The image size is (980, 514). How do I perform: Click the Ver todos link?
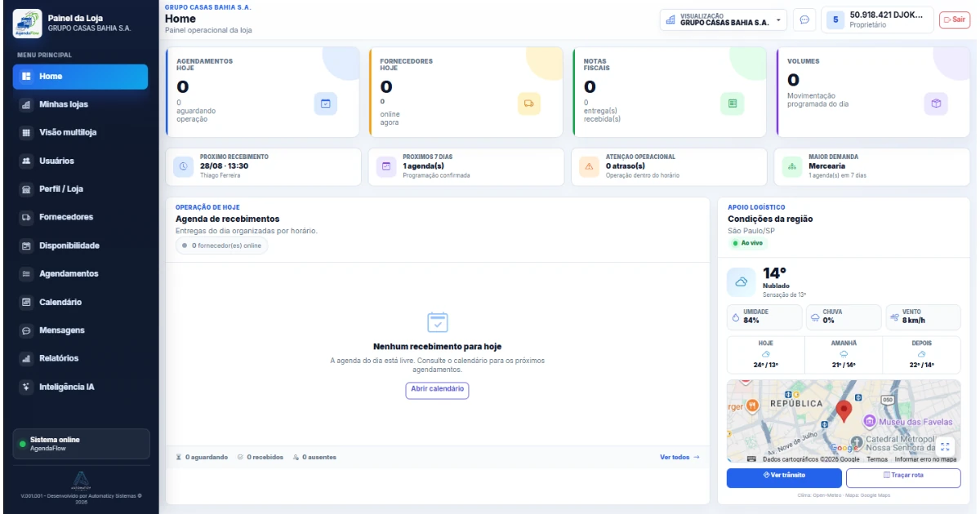tap(679, 458)
